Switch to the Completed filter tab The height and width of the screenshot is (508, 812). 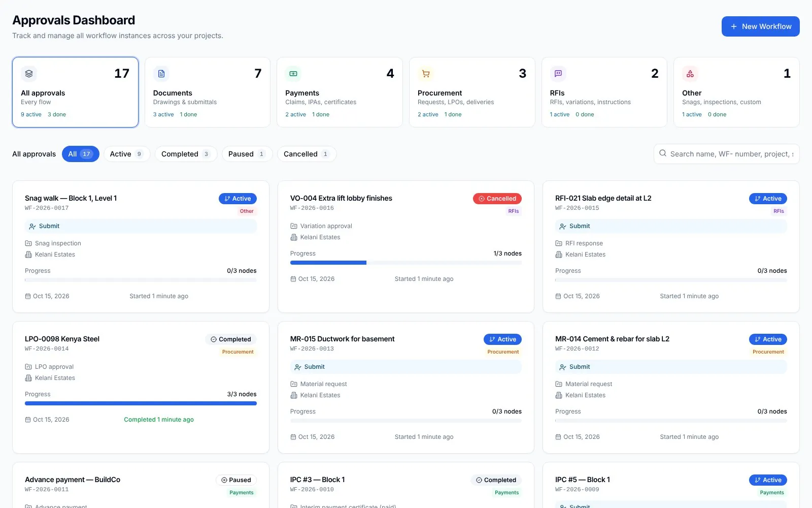tap(186, 154)
